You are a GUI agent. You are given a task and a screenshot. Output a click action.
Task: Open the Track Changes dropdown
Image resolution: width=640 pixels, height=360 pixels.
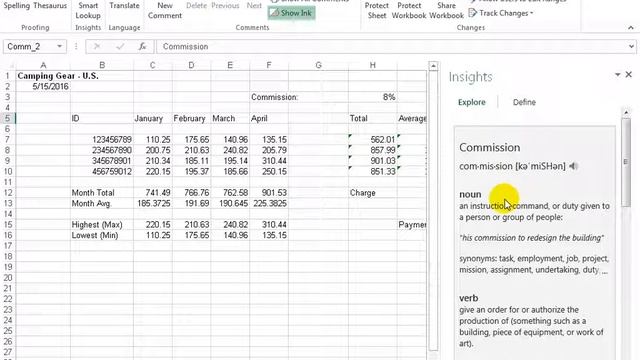pyautogui.click(x=501, y=13)
